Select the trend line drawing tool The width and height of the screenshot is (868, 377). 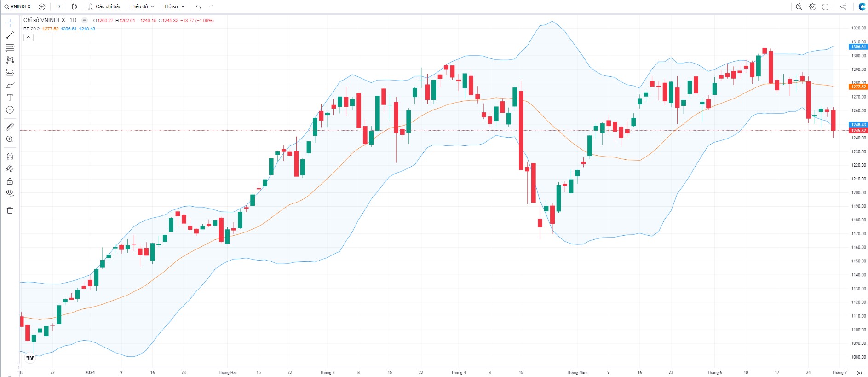10,35
